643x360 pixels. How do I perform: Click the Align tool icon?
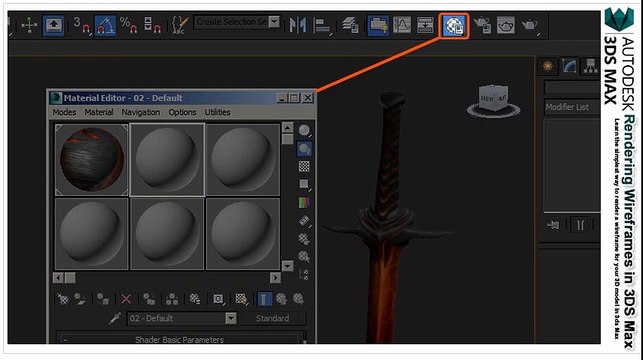[x=322, y=26]
